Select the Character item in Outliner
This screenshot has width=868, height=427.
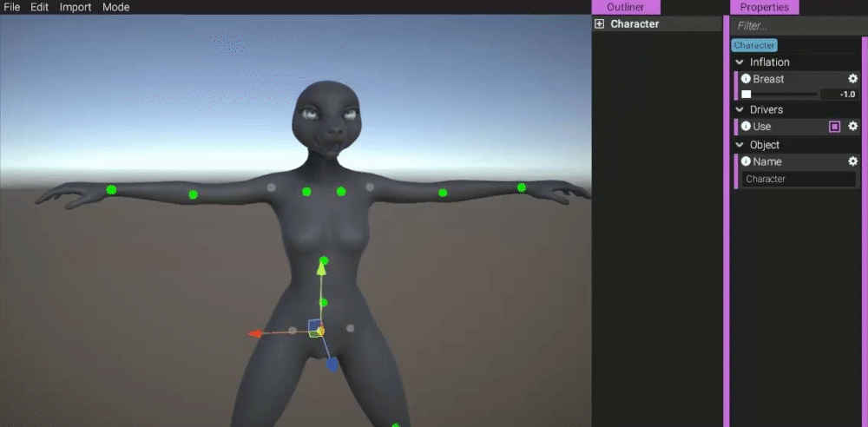(x=635, y=23)
